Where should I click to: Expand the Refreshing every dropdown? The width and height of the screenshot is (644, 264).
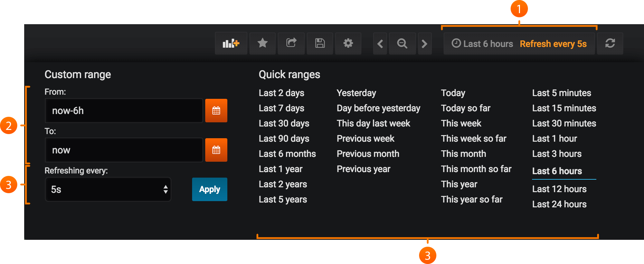(108, 189)
